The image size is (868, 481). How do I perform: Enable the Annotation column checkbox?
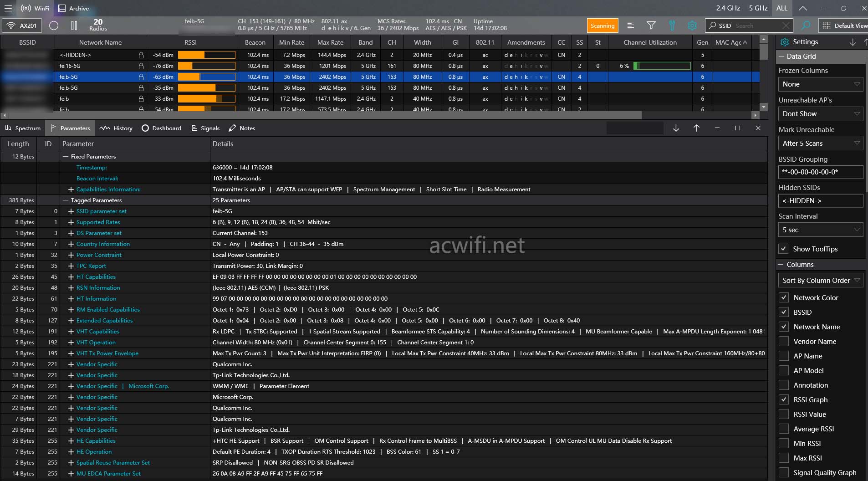click(783, 385)
